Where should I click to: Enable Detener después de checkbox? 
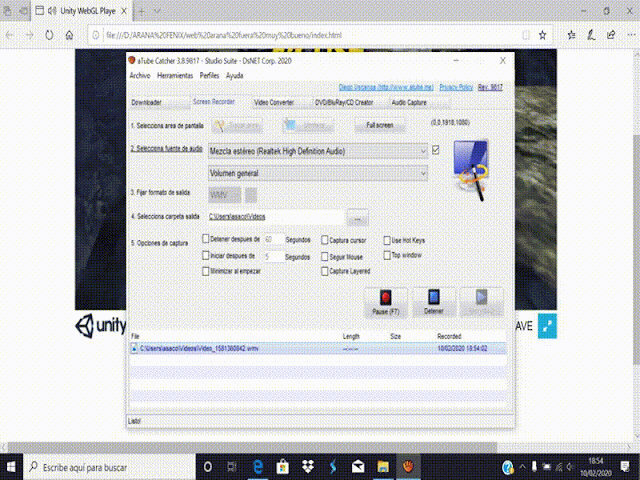tap(206, 239)
